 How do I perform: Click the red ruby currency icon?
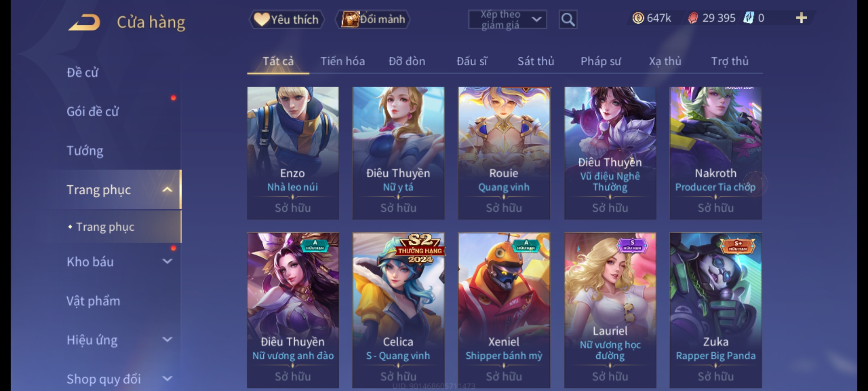pyautogui.click(x=693, y=18)
